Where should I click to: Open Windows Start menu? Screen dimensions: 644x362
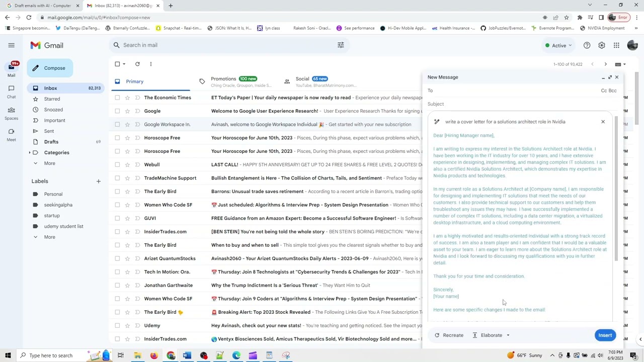(8, 355)
